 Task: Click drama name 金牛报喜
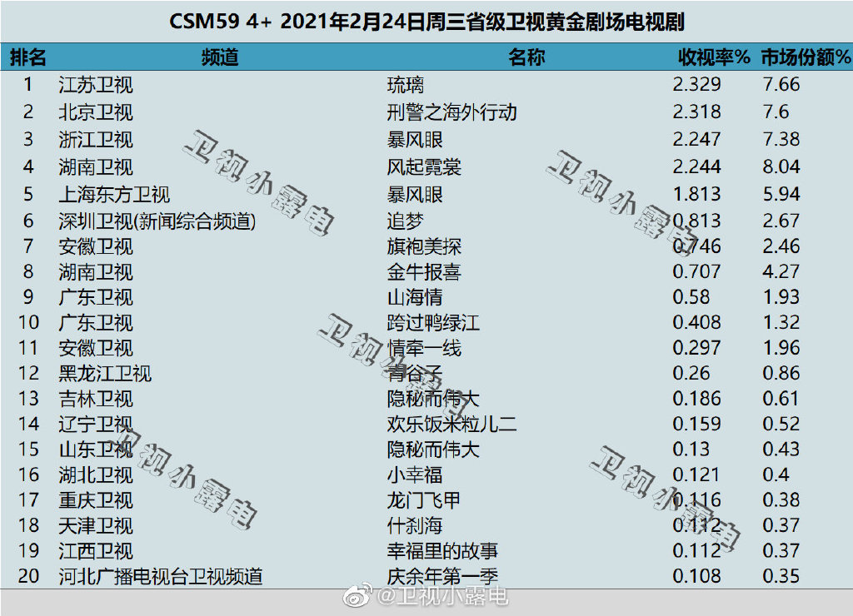point(424,271)
